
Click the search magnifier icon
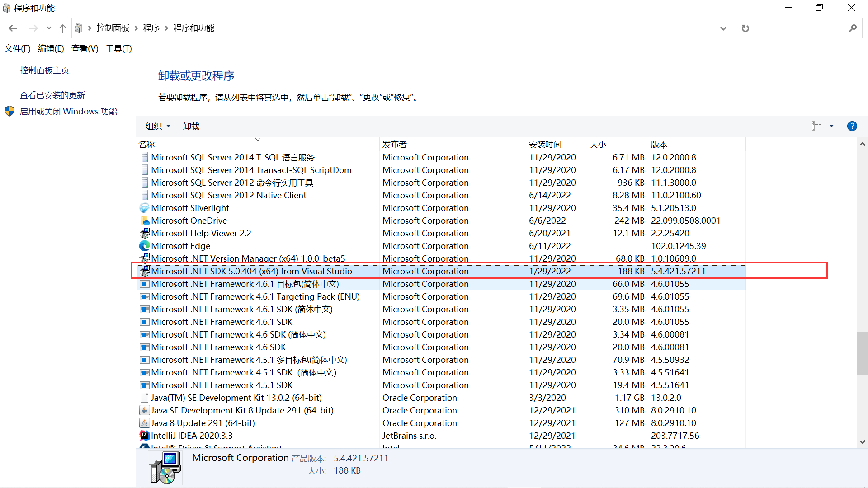coord(853,28)
